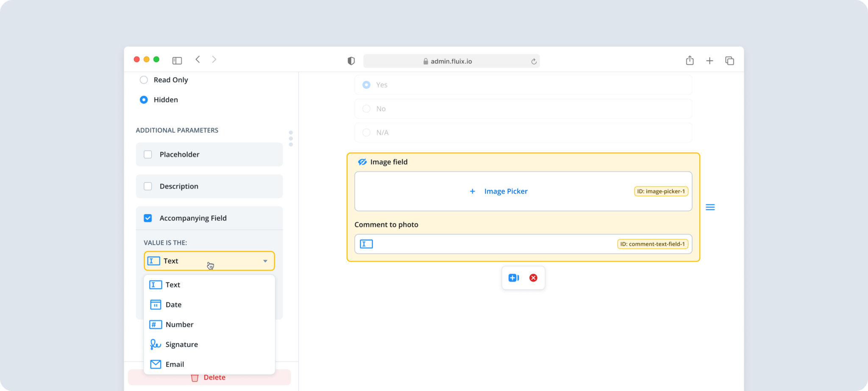The image size is (868, 391).
Task: Click the Image Picker link
Action: point(505,191)
